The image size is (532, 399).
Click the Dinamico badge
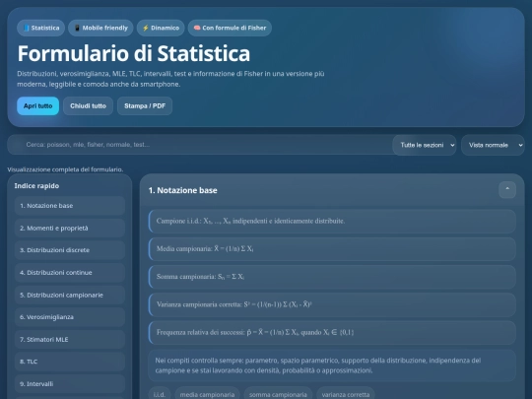[x=161, y=28]
